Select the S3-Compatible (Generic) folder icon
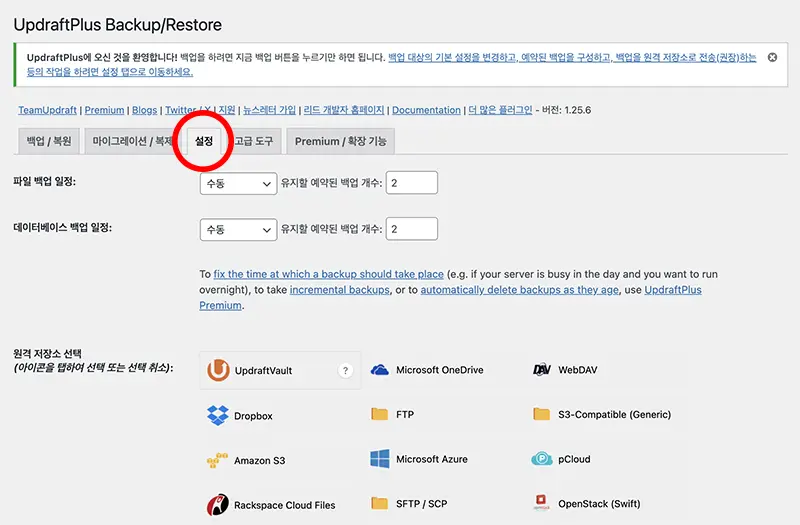 (x=541, y=414)
